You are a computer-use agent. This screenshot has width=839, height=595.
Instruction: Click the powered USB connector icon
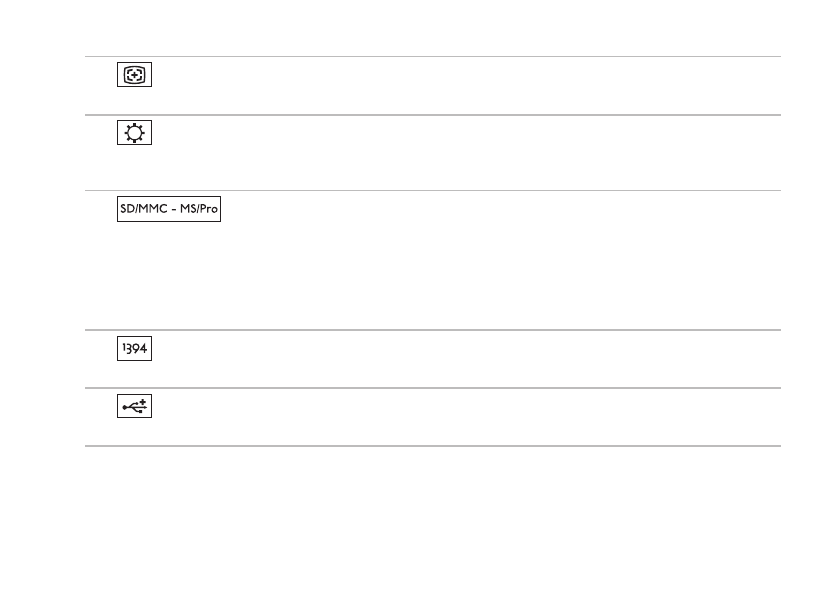click(x=134, y=406)
